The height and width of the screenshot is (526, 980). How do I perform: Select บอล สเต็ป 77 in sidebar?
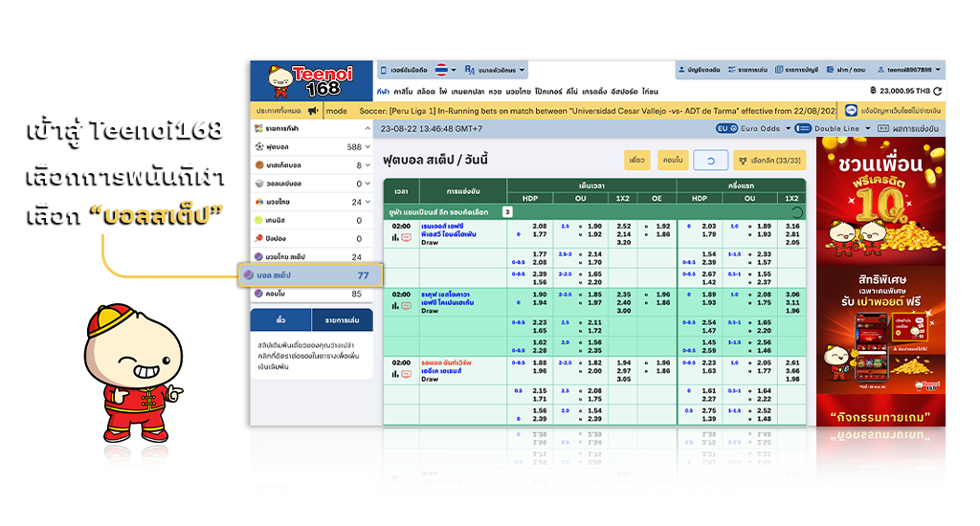click(x=311, y=274)
